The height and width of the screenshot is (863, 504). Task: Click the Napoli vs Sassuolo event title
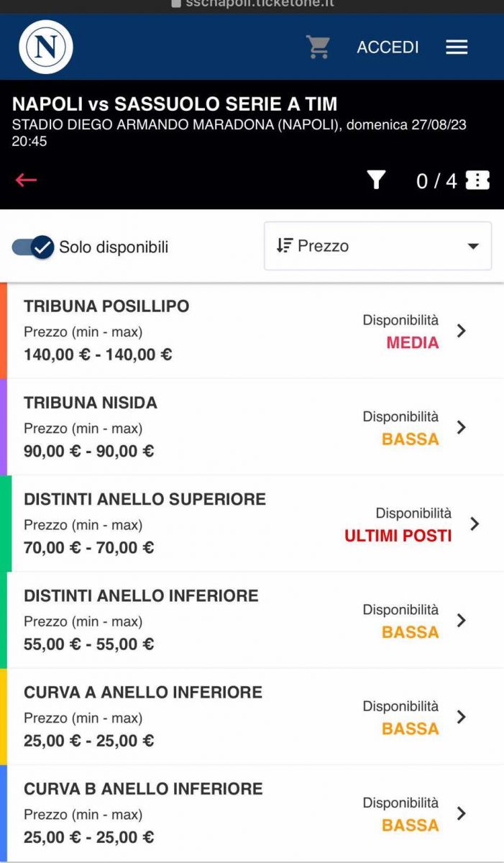pos(175,104)
